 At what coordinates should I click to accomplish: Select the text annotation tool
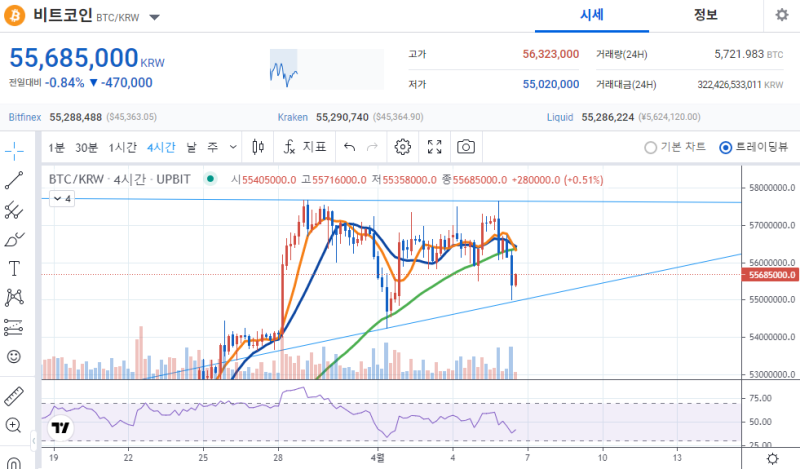14,268
